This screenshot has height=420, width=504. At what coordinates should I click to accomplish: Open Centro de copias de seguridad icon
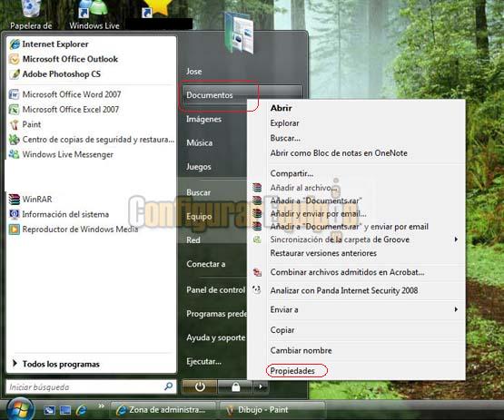pyautogui.click(x=15, y=140)
